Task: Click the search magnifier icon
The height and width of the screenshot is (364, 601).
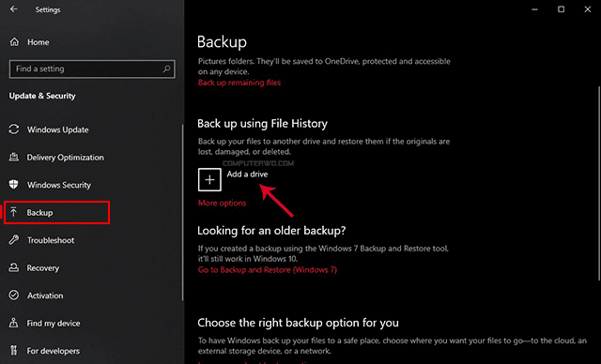Action: 166,68
